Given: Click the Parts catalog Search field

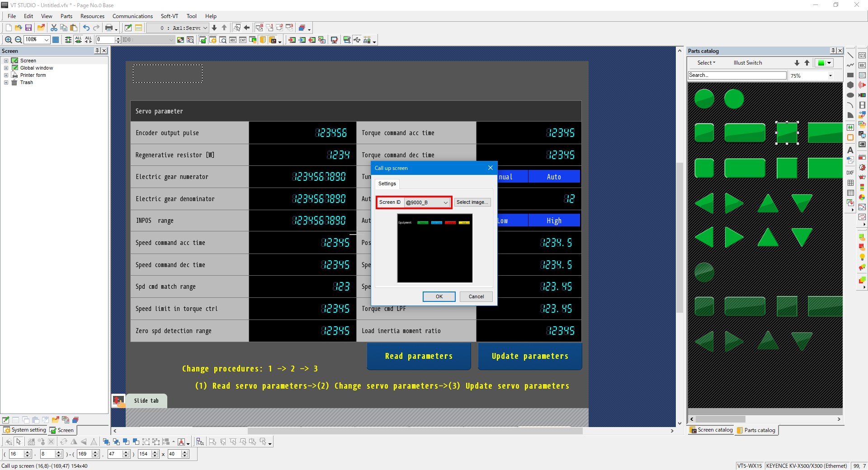Looking at the screenshot, I should pyautogui.click(x=737, y=75).
